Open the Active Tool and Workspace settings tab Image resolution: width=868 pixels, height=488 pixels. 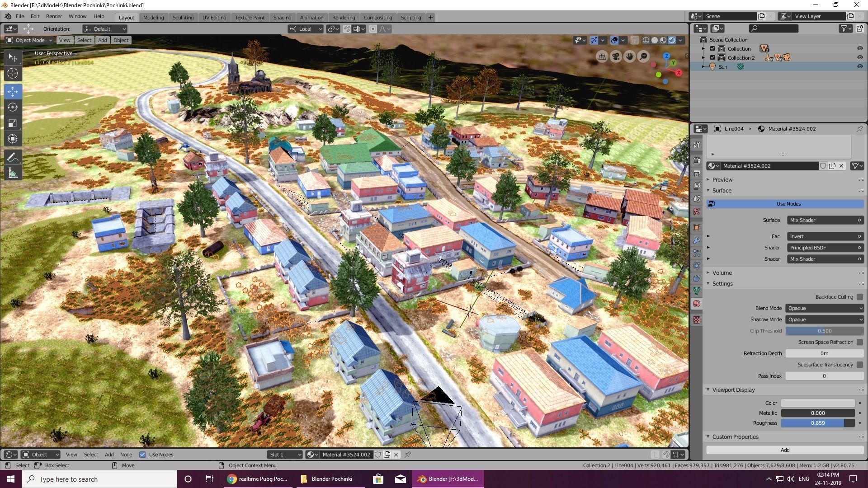pos(697,145)
